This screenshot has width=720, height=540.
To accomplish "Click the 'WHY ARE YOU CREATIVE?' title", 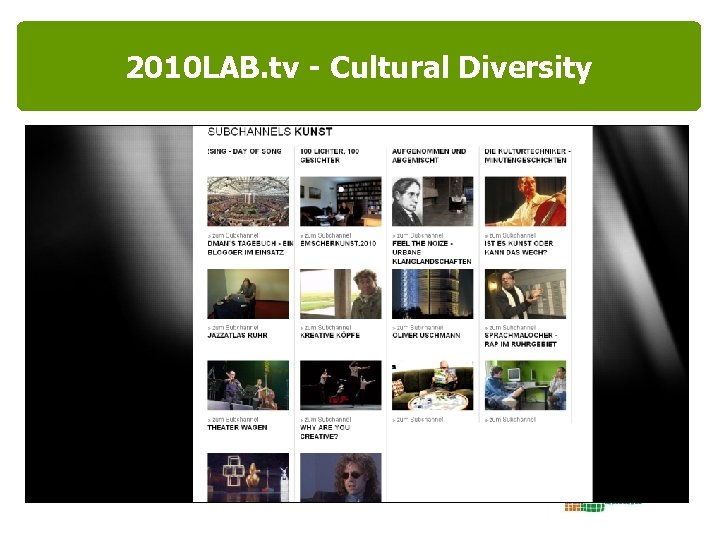I will pyautogui.click(x=325, y=432).
